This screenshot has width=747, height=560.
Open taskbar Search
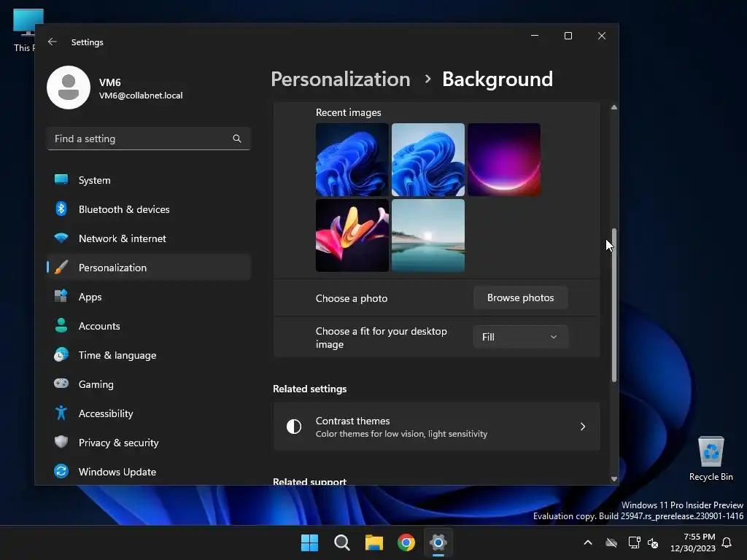[x=342, y=542]
